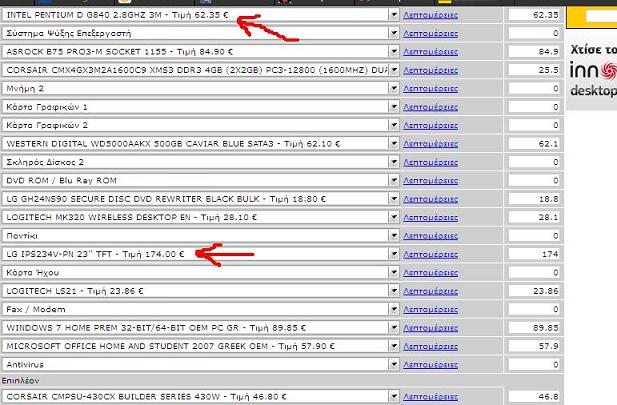Click the 62.1 price field

pos(534,144)
